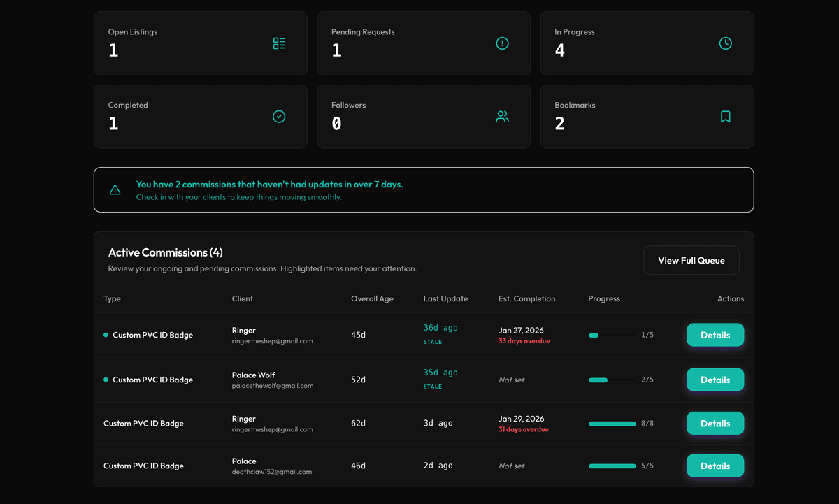Screen dimensions: 839x504
Task: Click deathclaw152@gmail.com under Palace
Action: coord(272,472)
